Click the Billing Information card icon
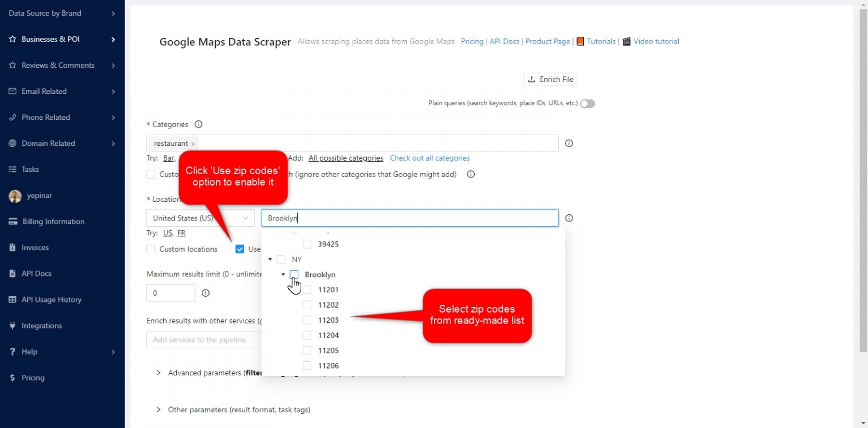868x428 pixels. point(12,222)
